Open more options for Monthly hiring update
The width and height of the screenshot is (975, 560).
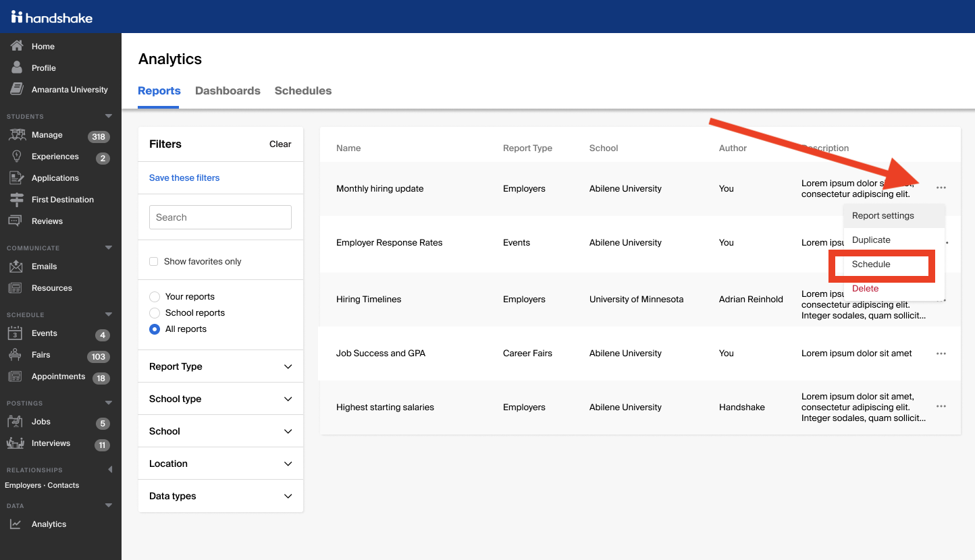click(x=941, y=188)
